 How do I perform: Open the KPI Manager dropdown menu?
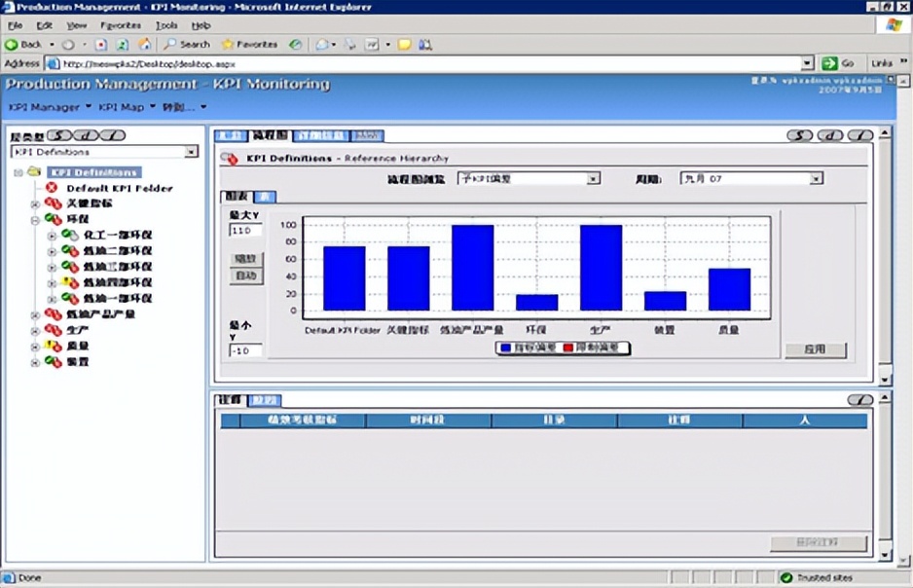click(x=50, y=107)
